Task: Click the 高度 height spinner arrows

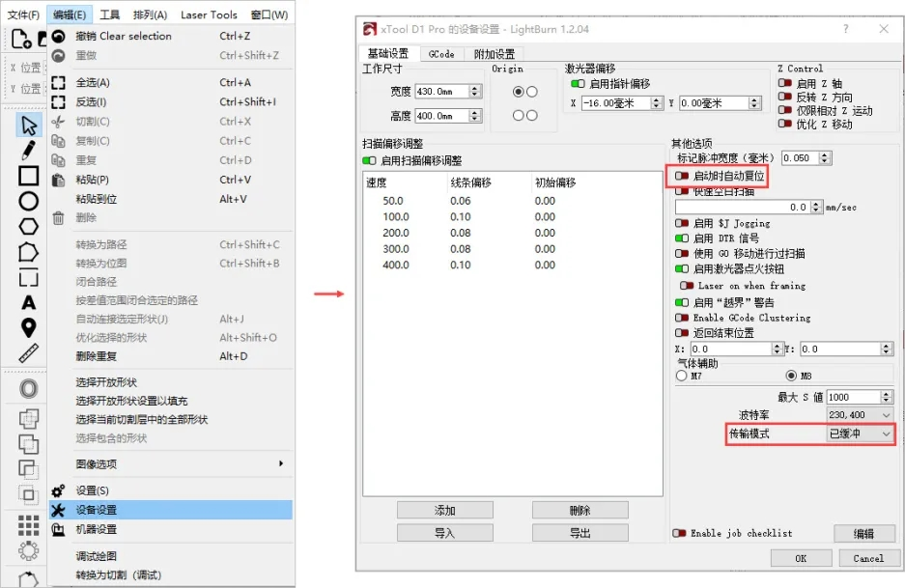Action: click(x=475, y=116)
